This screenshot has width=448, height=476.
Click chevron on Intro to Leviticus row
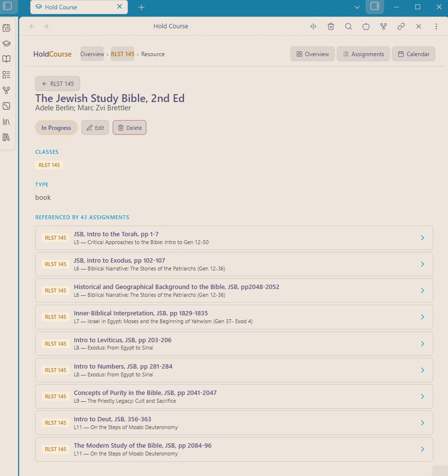423,344
